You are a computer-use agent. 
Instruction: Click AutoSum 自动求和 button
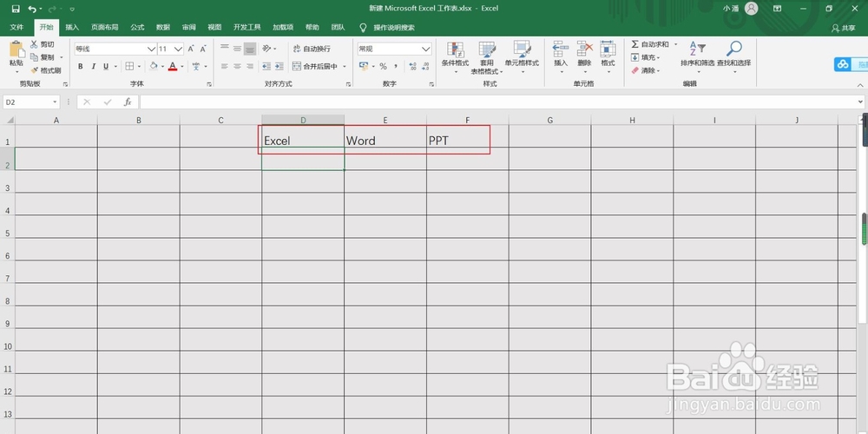tap(652, 44)
